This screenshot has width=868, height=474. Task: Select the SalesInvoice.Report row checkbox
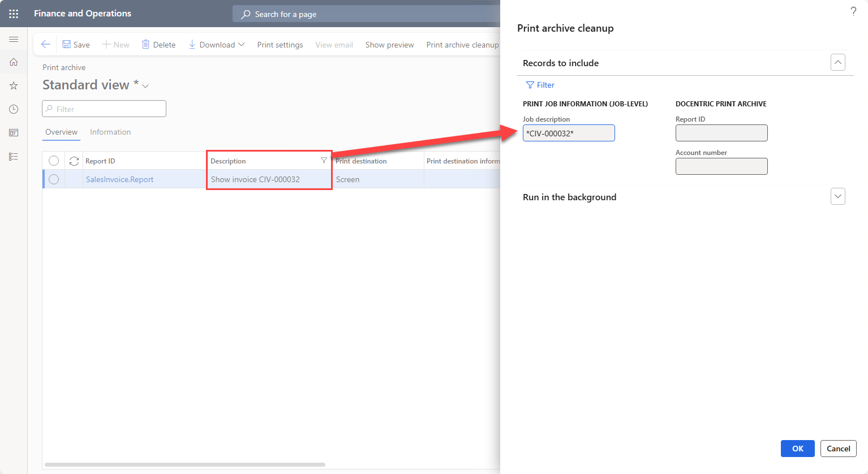(54, 179)
